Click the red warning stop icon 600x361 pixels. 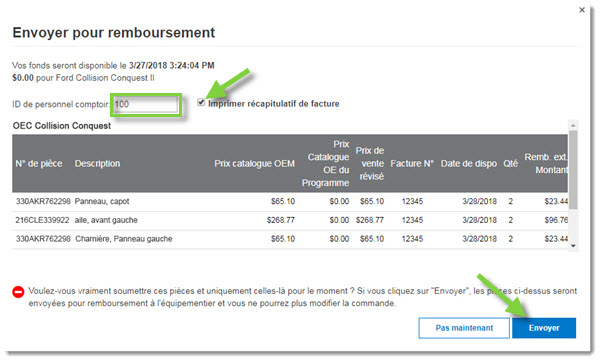click(x=18, y=292)
